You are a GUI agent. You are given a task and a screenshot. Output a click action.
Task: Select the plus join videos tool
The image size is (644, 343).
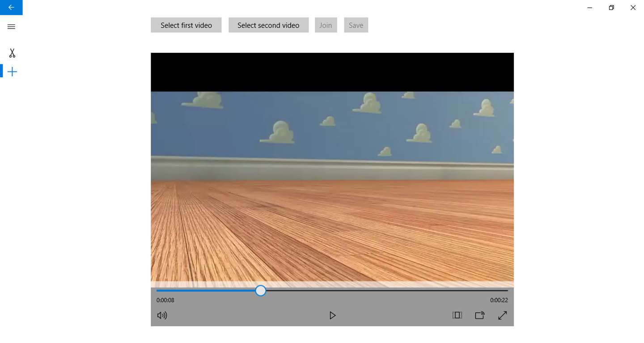[x=12, y=72]
